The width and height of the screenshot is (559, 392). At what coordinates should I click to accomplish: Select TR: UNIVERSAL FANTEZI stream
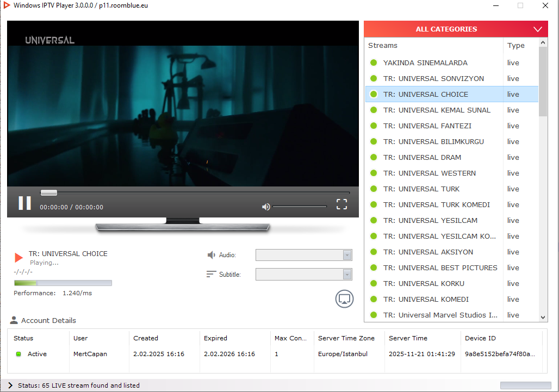pyautogui.click(x=452, y=126)
